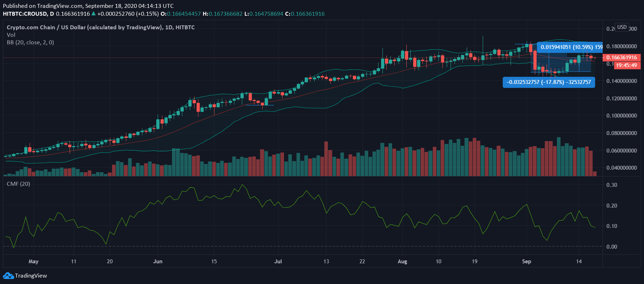Click the green up-triangle change indicator
Screen dimensions: 644x284
coord(93,14)
